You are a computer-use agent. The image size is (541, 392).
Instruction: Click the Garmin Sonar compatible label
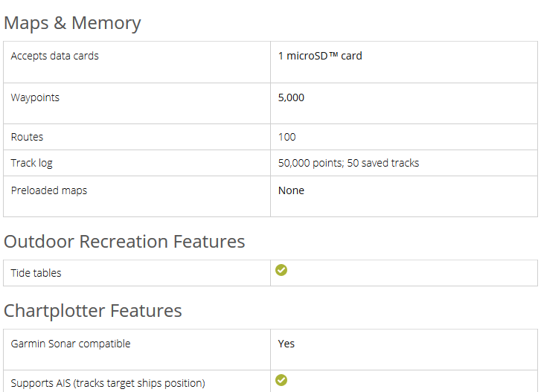click(70, 344)
